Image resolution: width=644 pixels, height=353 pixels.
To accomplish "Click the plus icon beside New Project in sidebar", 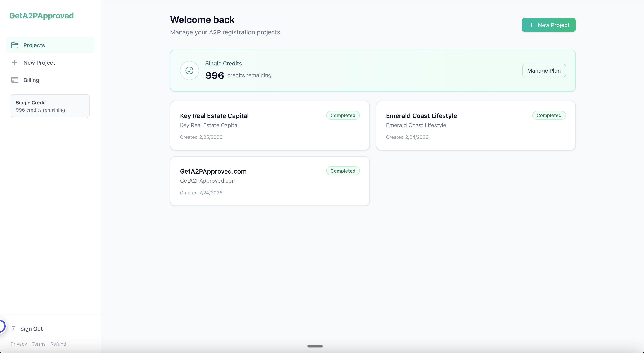I will tap(14, 63).
